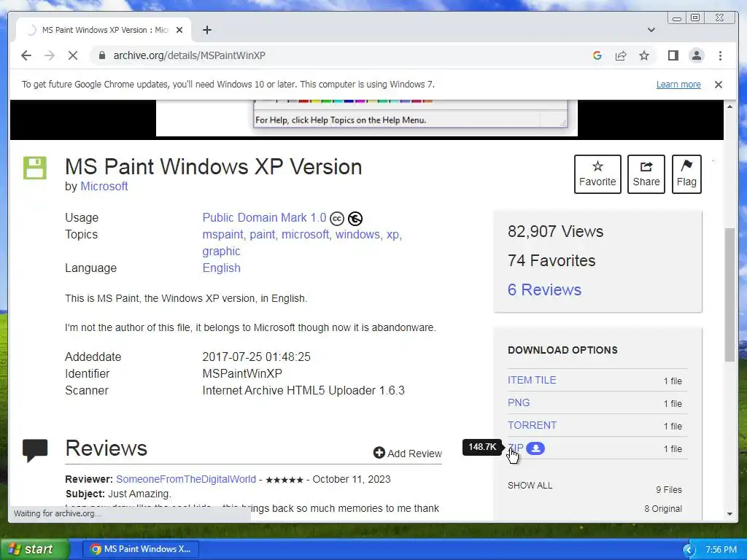Stop loading the page

tap(72, 55)
